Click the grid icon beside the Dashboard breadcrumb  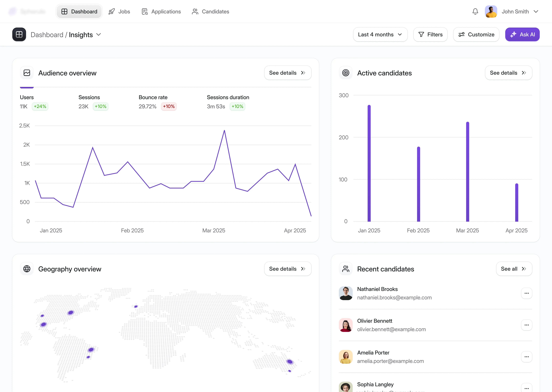(x=19, y=35)
